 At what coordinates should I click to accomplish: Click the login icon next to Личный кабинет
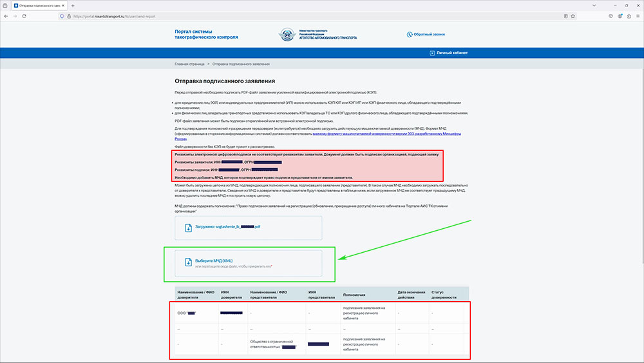[431, 53]
